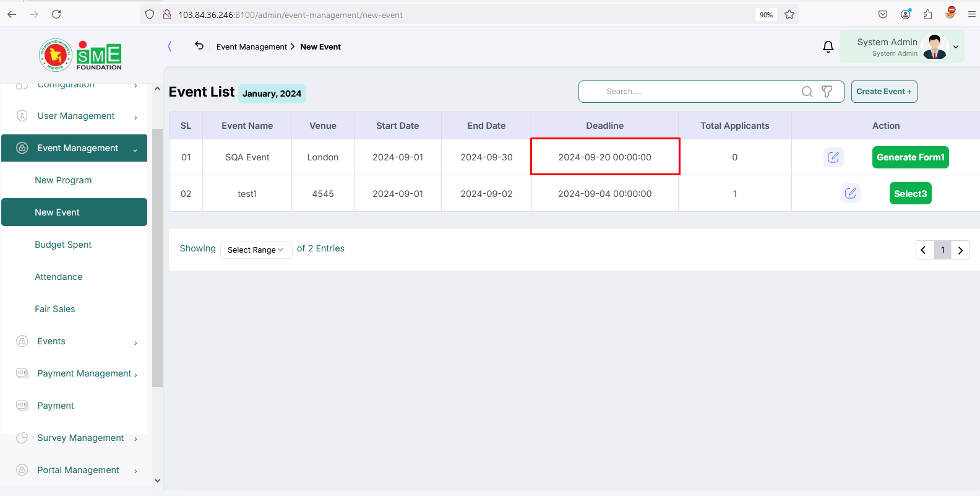Open the filter funnel icon
This screenshot has height=496, width=980.
click(827, 92)
